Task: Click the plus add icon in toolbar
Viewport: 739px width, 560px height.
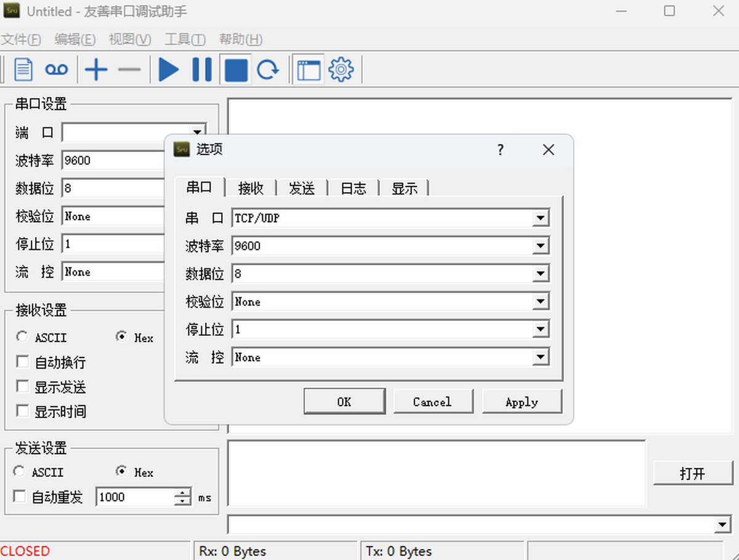Action: pos(96,70)
